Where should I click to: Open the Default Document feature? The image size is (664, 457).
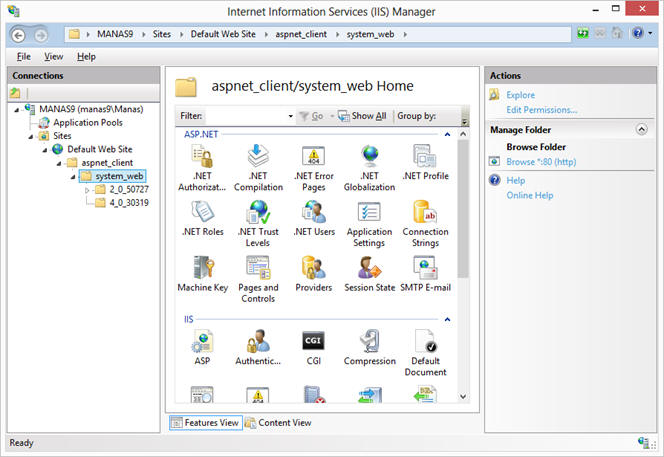[x=425, y=352]
